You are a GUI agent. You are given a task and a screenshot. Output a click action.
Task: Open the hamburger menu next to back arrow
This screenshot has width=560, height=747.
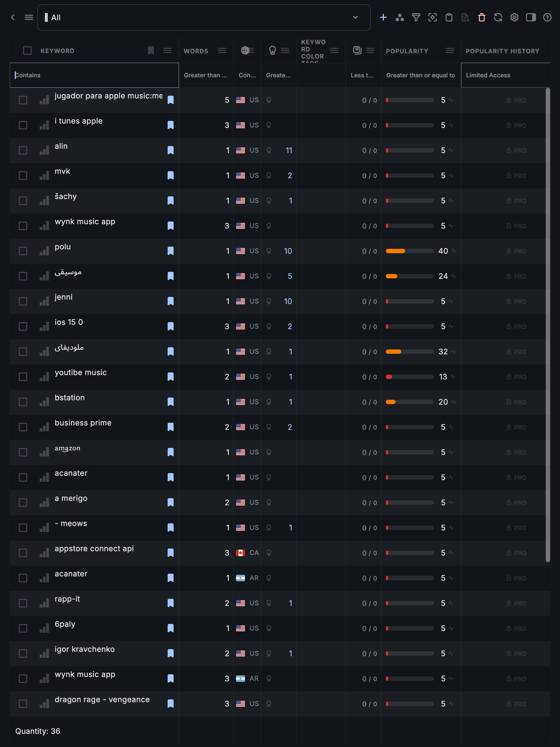coord(29,17)
